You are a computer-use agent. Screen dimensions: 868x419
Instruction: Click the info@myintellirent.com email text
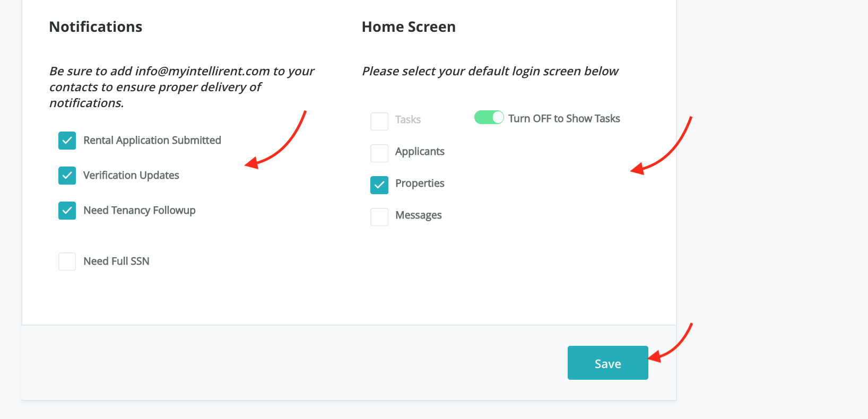tap(202, 71)
